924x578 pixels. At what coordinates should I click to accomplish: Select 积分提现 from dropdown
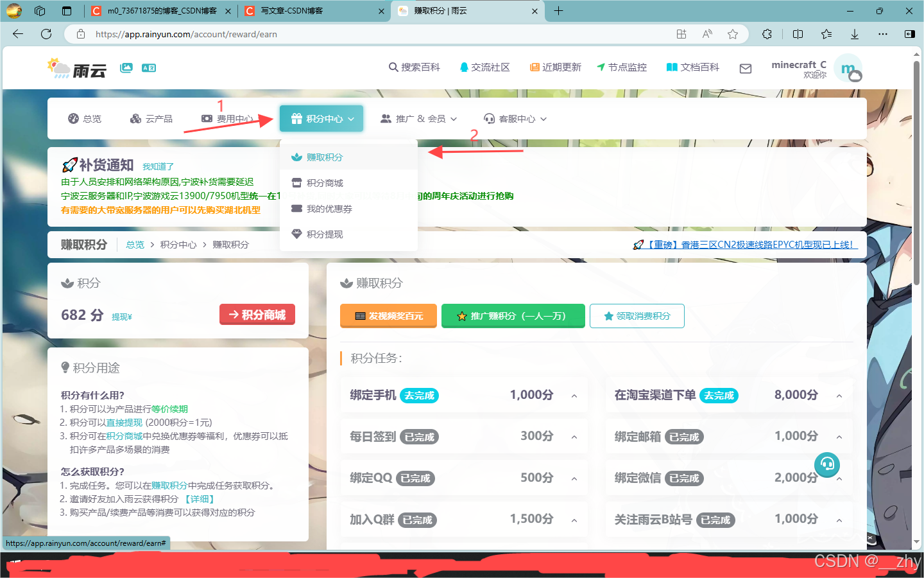click(x=349, y=234)
